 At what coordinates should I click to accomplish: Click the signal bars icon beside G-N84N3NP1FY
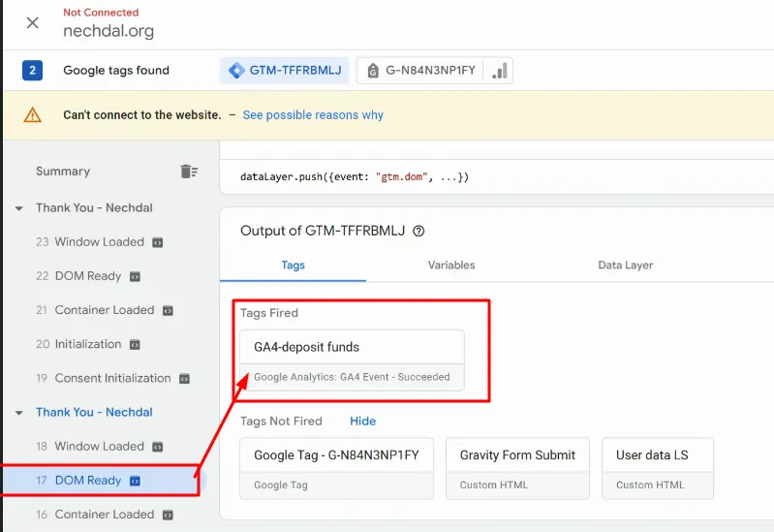[x=499, y=70]
